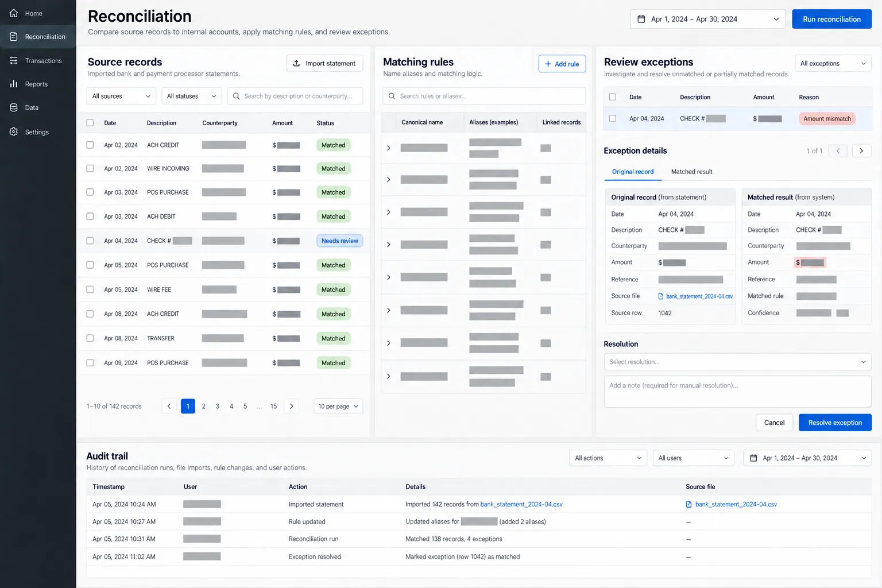This screenshot has height=588, width=882.
Task: Open Home from the sidebar icon
Action: [14, 13]
